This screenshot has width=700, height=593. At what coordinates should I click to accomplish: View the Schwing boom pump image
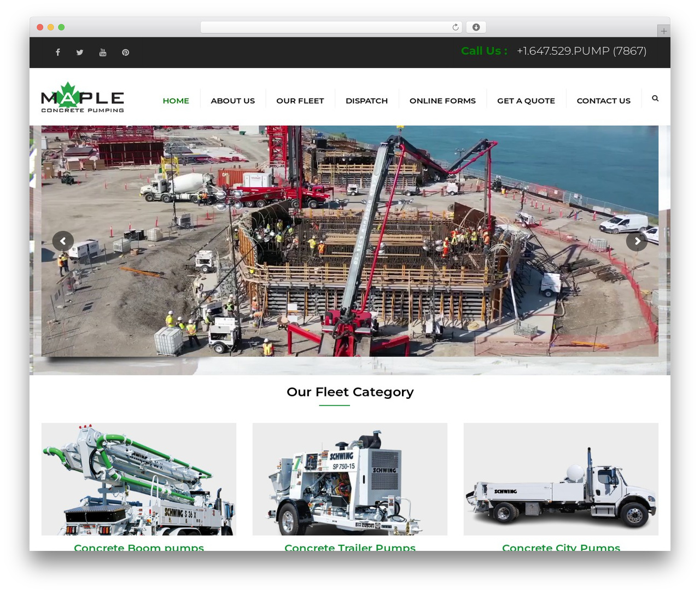click(139, 479)
